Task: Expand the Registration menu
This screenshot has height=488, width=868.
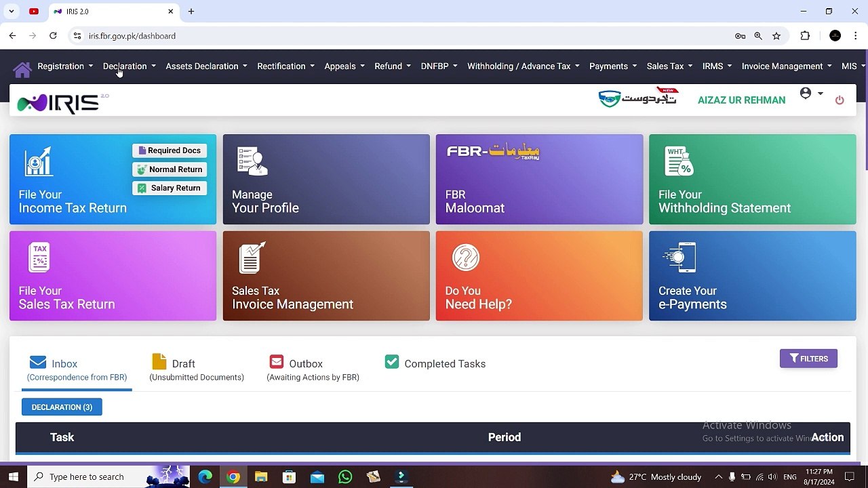Action: 65,66
